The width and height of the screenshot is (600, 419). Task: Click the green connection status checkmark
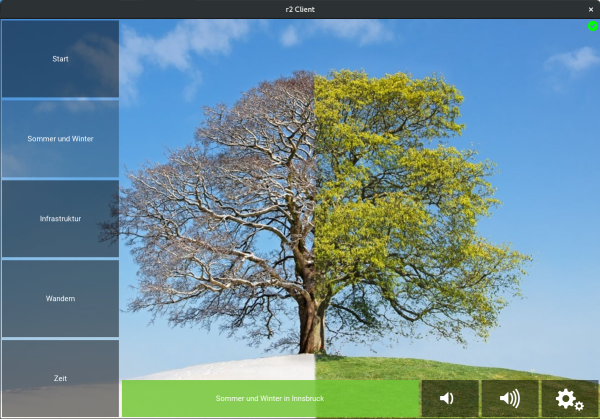[593, 26]
